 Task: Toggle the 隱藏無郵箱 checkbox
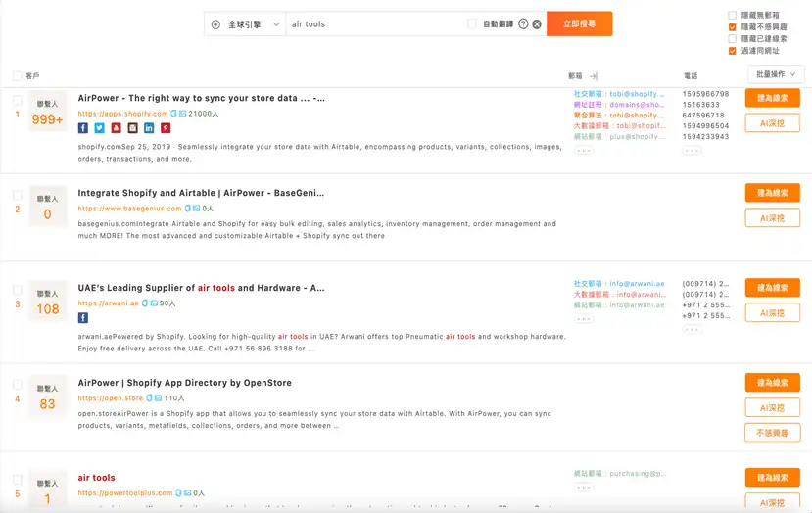point(733,15)
